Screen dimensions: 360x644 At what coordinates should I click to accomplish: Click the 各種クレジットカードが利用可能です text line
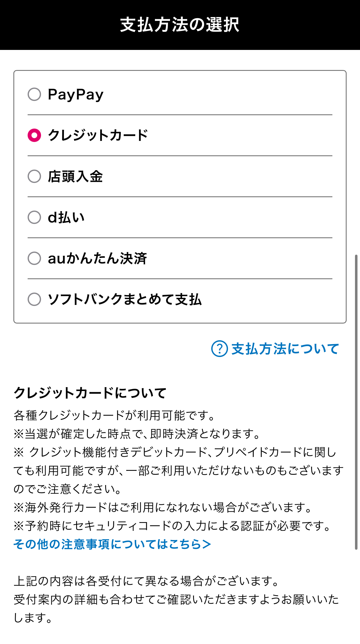tap(114, 415)
